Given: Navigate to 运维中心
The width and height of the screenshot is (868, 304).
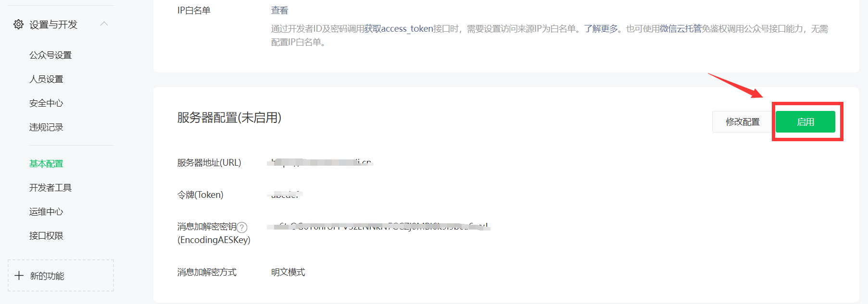Looking at the screenshot, I should (46, 212).
